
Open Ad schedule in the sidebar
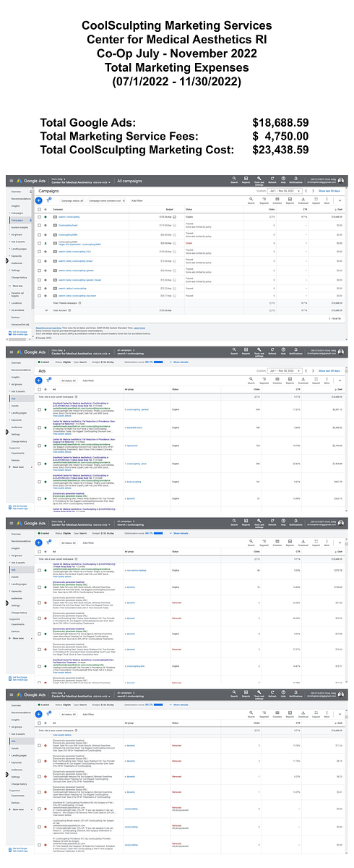(17, 310)
